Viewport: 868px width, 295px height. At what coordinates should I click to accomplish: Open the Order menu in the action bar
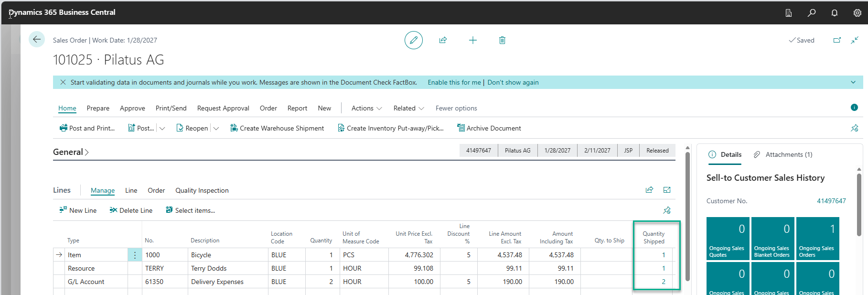[x=268, y=108]
